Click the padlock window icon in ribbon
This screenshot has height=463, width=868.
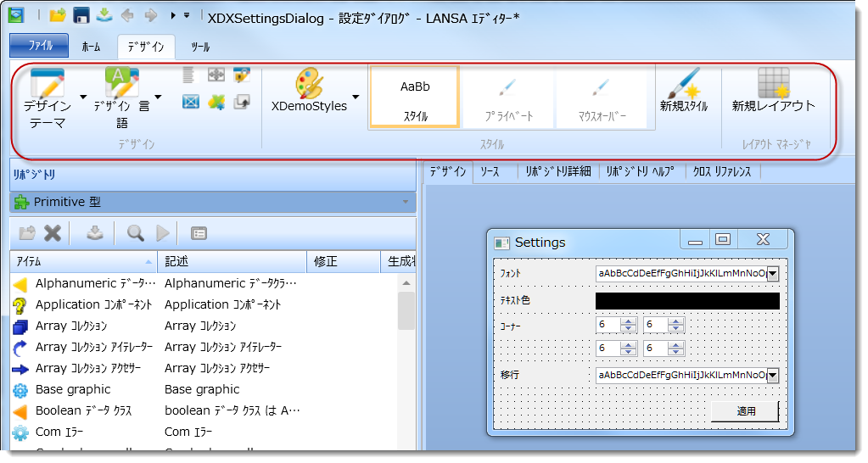(242, 75)
